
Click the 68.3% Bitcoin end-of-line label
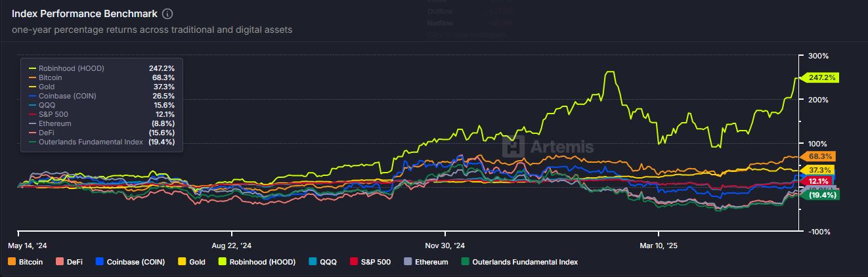click(819, 157)
